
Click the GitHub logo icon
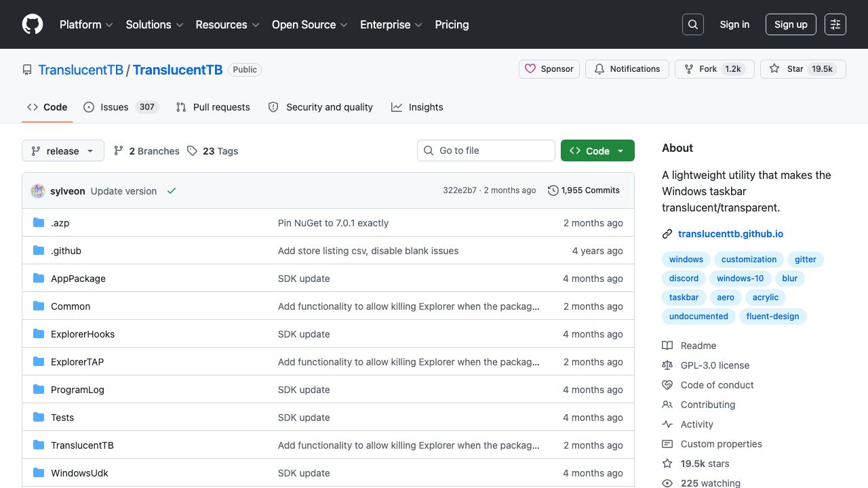33,24
